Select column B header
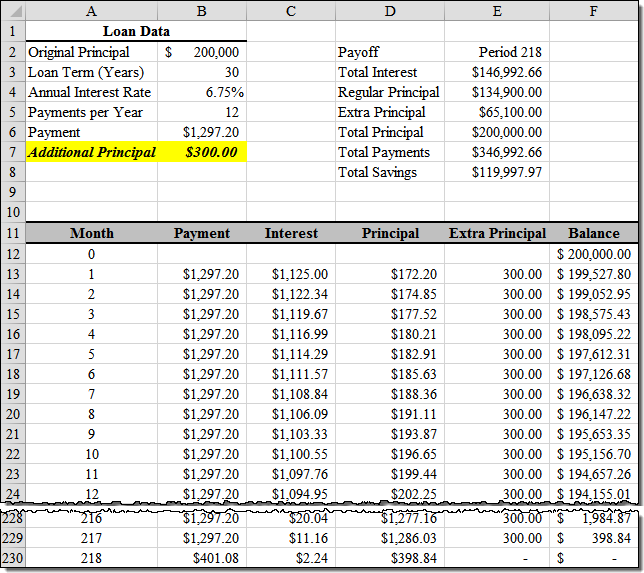The height and width of the screenshot is (573, 644). (x=202, y=11)
